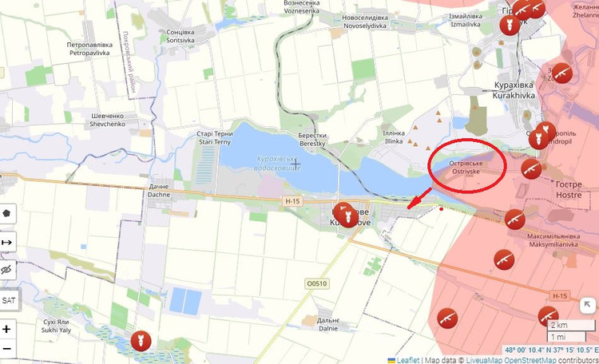
Task: Click the H-15 road label near Kurakhove
Action: [292, 201]
